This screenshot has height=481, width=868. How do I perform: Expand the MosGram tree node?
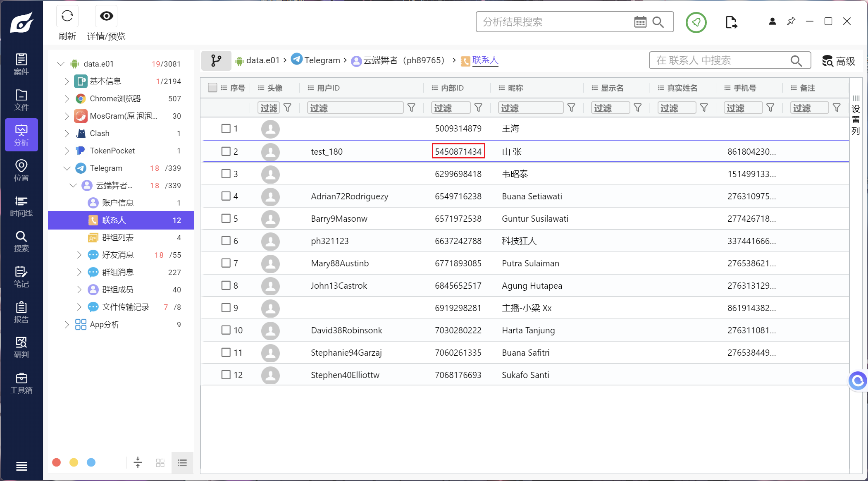67,116
